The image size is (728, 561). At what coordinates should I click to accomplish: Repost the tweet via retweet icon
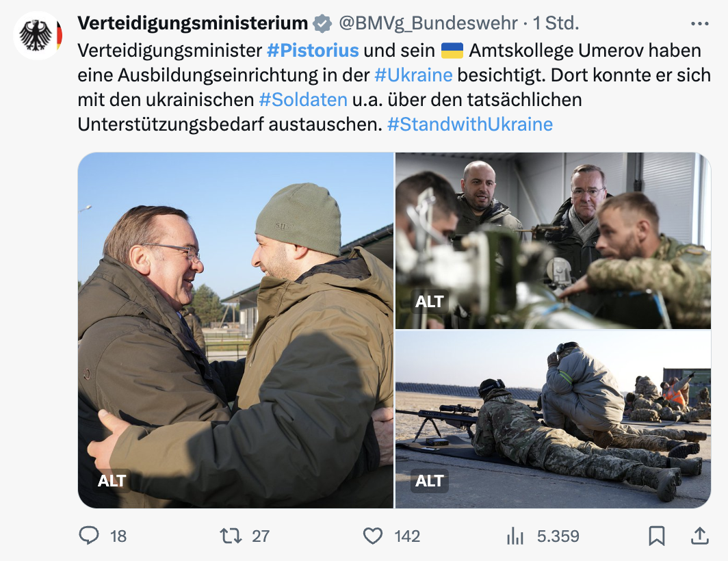click(x=231, y=536)
